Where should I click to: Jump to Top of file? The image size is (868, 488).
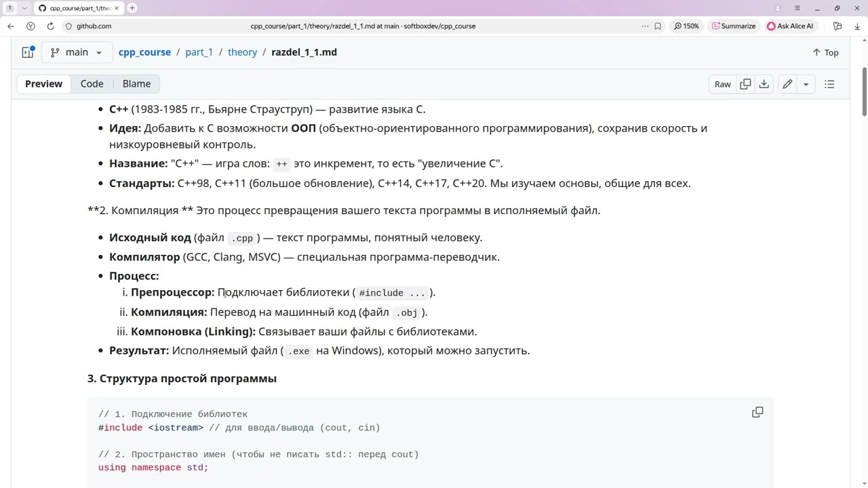click(825, 52)
